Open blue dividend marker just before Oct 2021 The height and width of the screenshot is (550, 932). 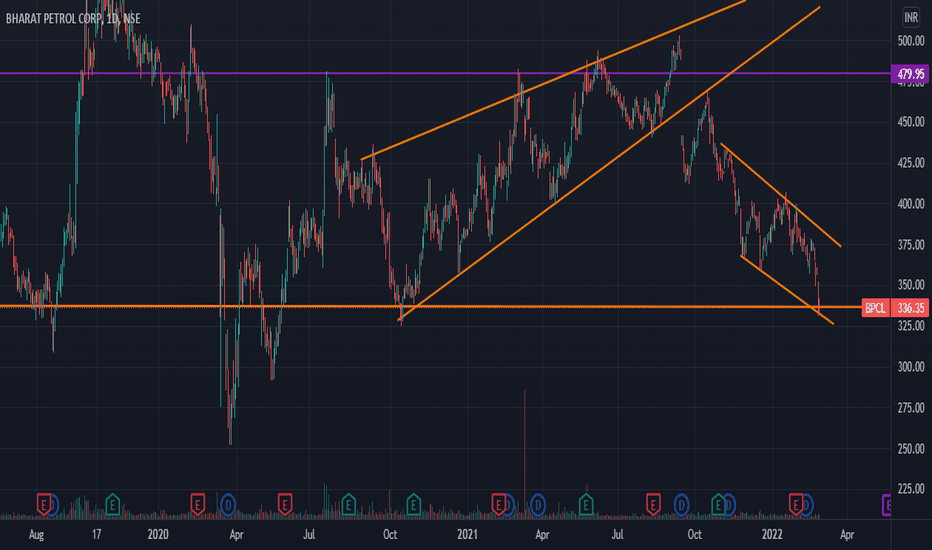681,505
